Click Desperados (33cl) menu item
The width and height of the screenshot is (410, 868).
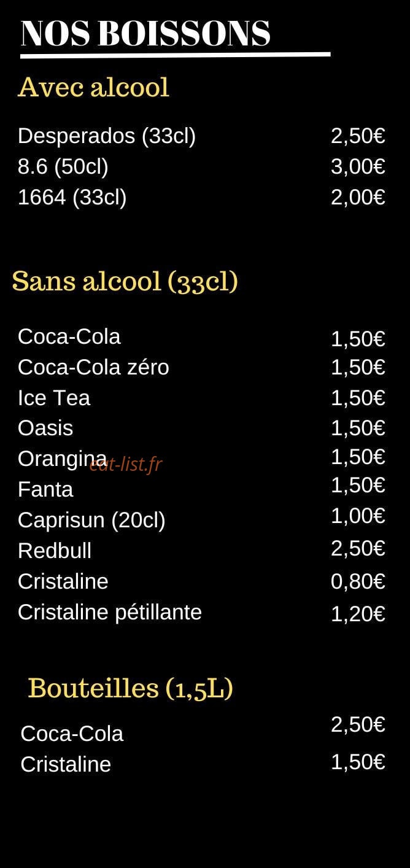[x=107, y=136]
